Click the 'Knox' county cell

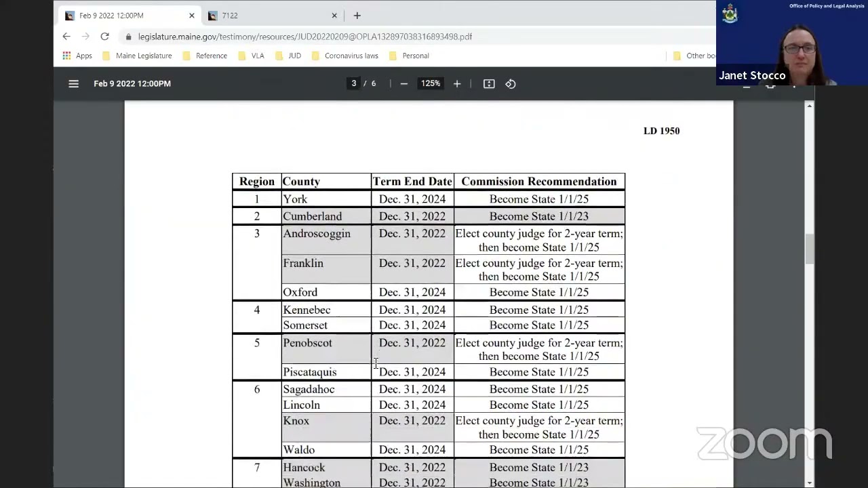[326, 427]
